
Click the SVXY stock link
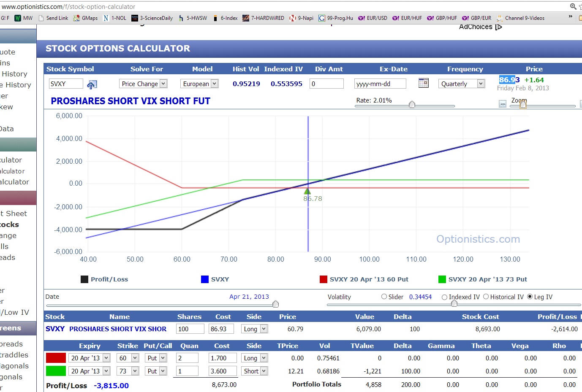55,329
